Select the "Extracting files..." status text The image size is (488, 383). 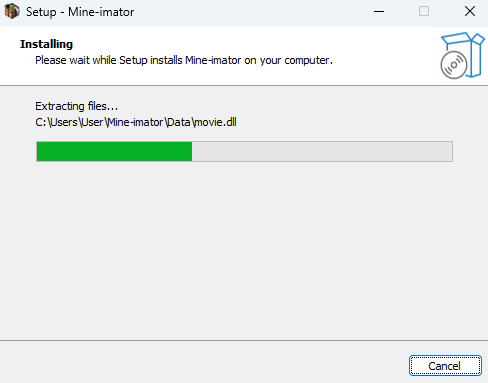point(76,106)
